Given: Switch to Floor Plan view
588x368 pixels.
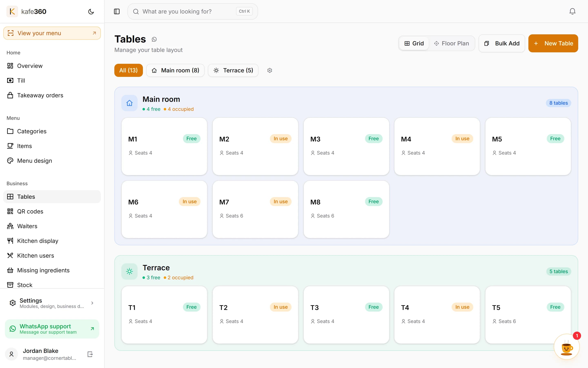Looking at the screenshot, I should 452,43.
